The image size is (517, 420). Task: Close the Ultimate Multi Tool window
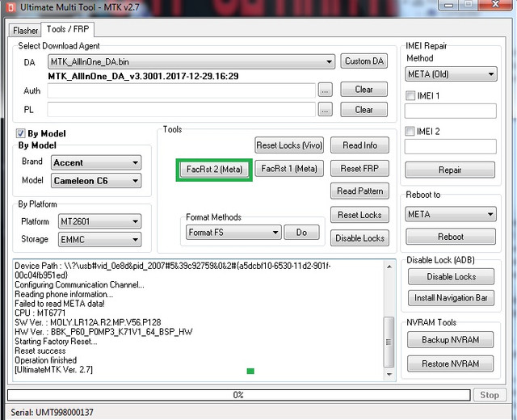(x=495, y=5)
